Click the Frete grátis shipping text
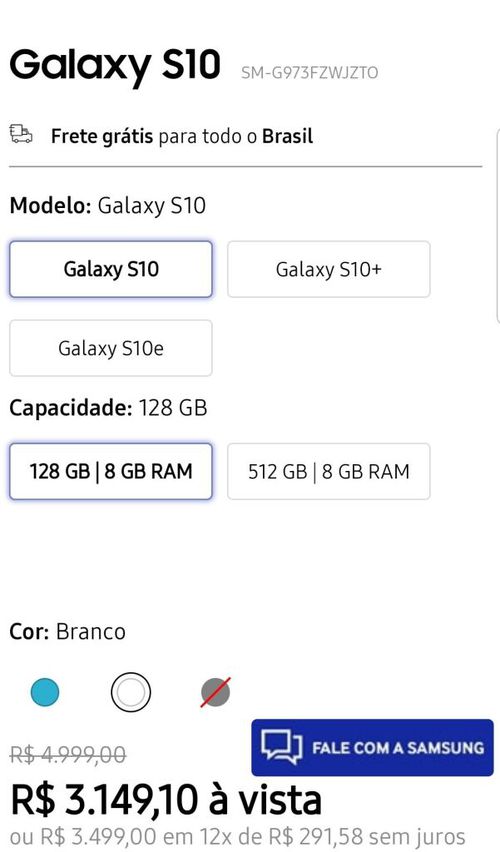 click(182, 136)
